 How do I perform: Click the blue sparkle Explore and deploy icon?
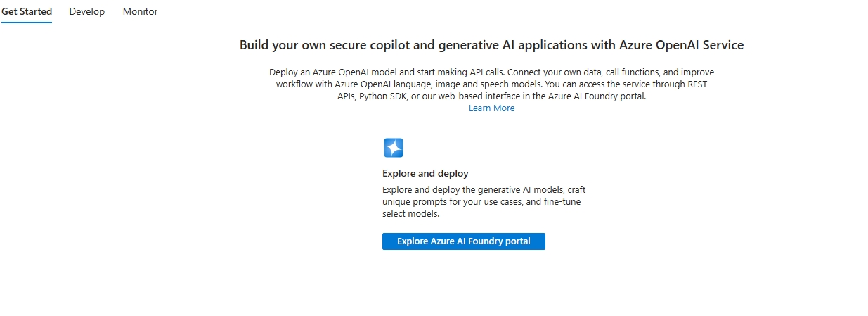point(393,148)
